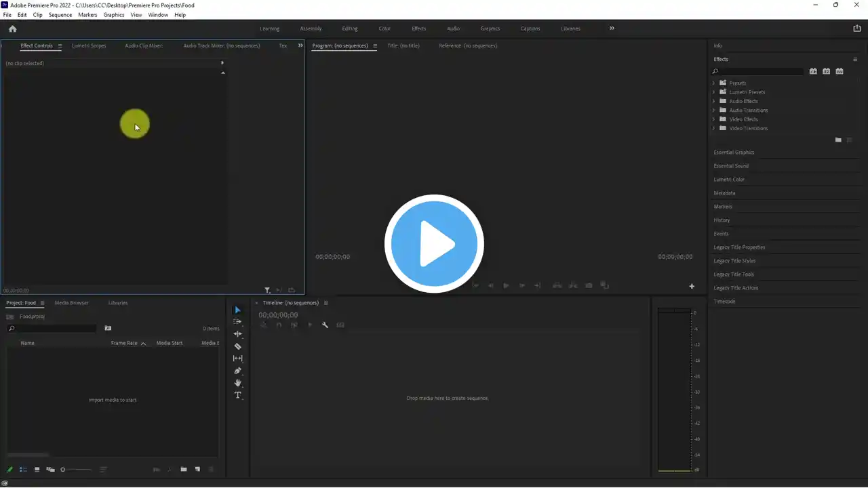Screen dimensions: 868x488
Task: Switch Project panel to list view
Action: click(23, 469)
